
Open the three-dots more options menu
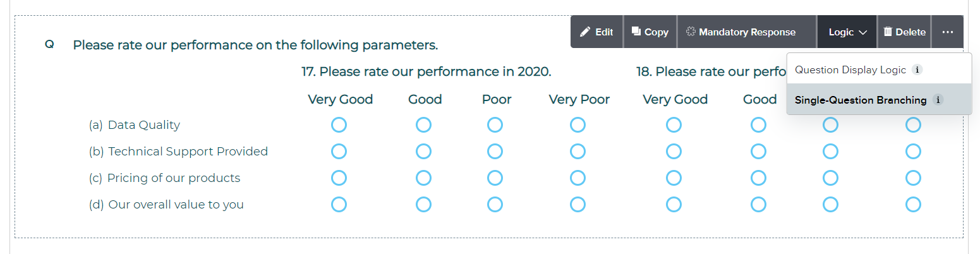click(947, 32)
